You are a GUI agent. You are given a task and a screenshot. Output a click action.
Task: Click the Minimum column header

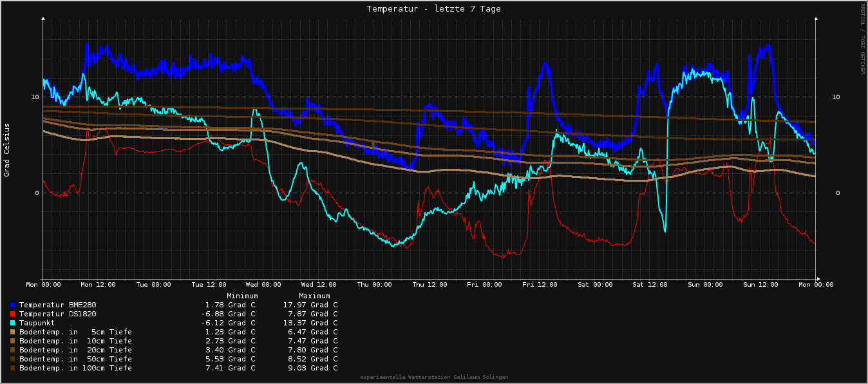pyautogui.click(x=242, y=296)
